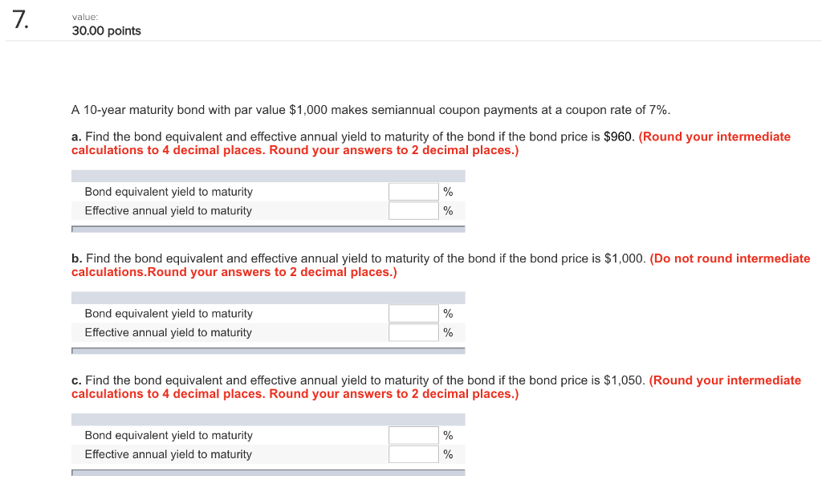Click the 30.00 points value text
The width and height of the screenshot is (822, 504).
coord(106,30)
